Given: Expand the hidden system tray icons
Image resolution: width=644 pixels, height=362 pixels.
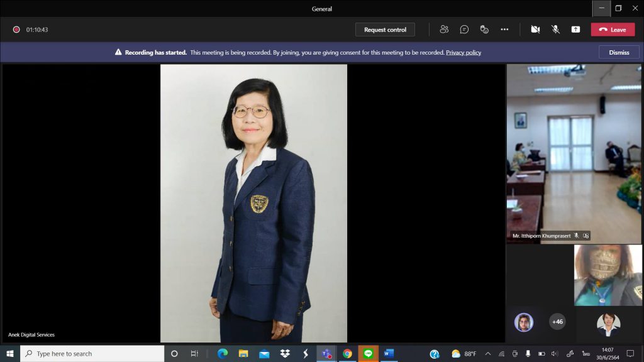Looking at the screenshot, I should pyautogui.click(x=488, y=354).
